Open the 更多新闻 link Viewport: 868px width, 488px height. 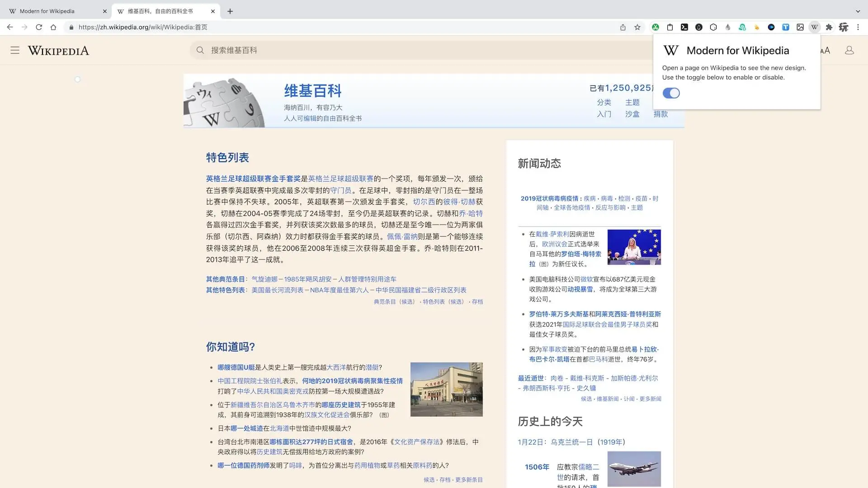pos(650,399)
